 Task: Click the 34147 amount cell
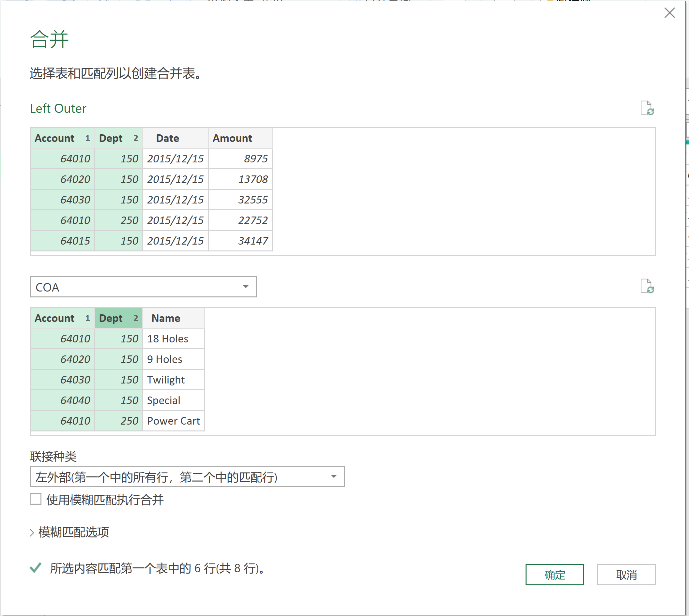pyautogui.click(x=253, y=241)
